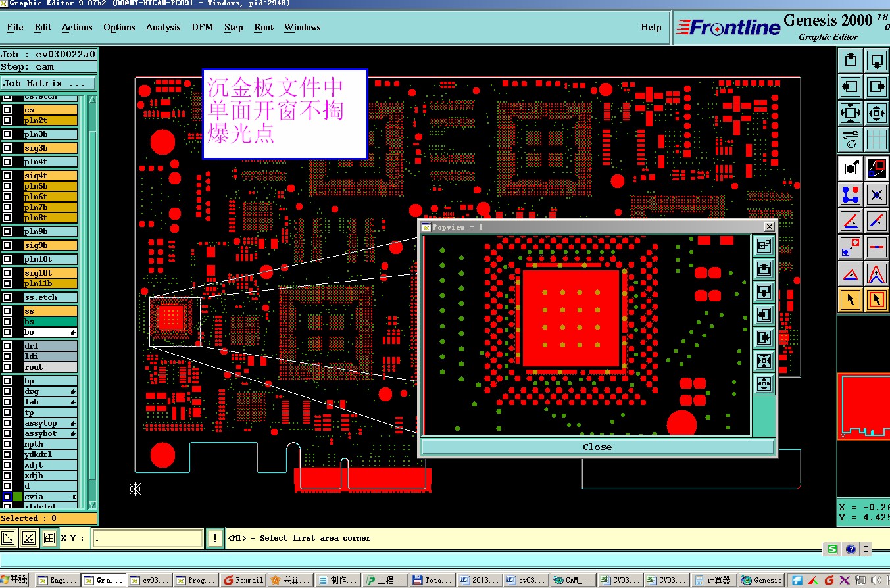Click the double triangle outline icon
Viewport: 890px width, 588px height.
876,273
